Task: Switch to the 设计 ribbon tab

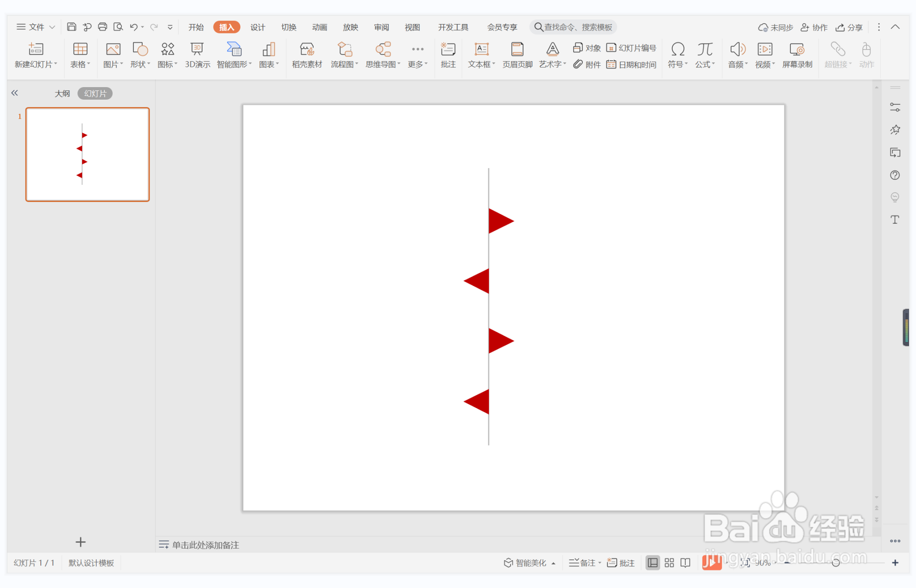Action: (x=258, y=27)
